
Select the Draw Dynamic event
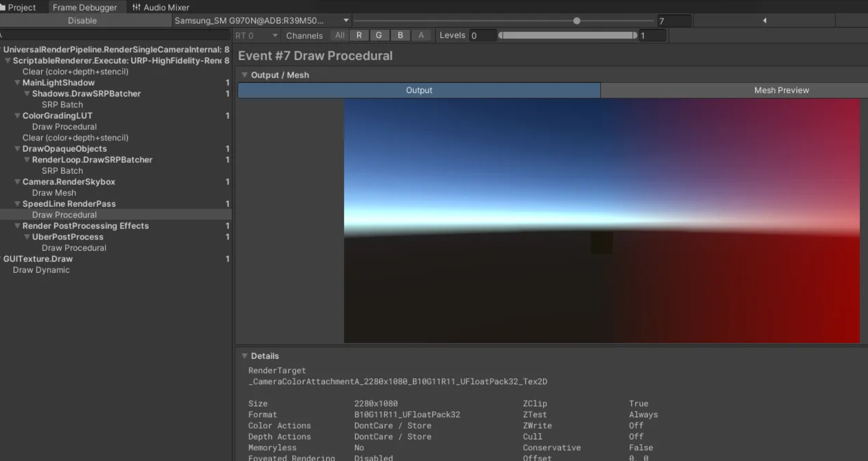[41, 270]
